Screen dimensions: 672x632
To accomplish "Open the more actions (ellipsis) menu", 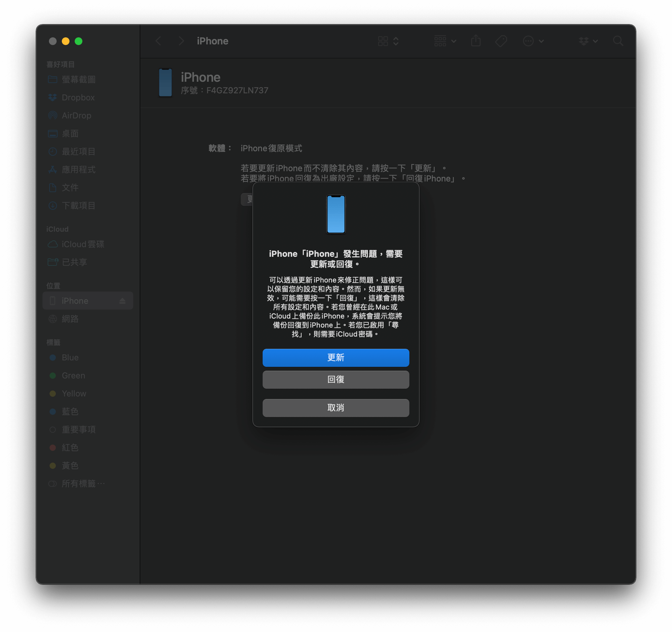I will pos(533,41).
